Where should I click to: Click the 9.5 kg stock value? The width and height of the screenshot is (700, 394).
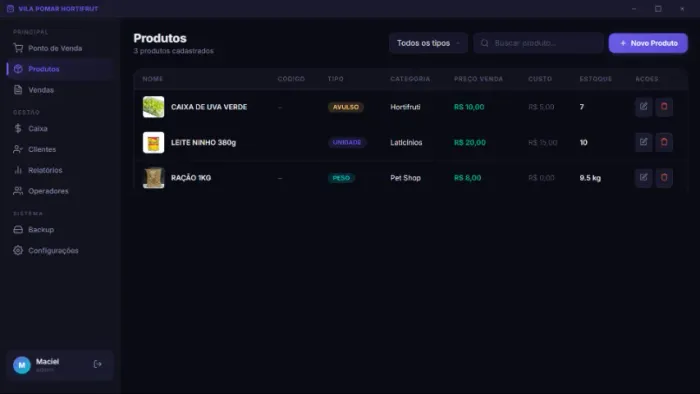(590, 178)
